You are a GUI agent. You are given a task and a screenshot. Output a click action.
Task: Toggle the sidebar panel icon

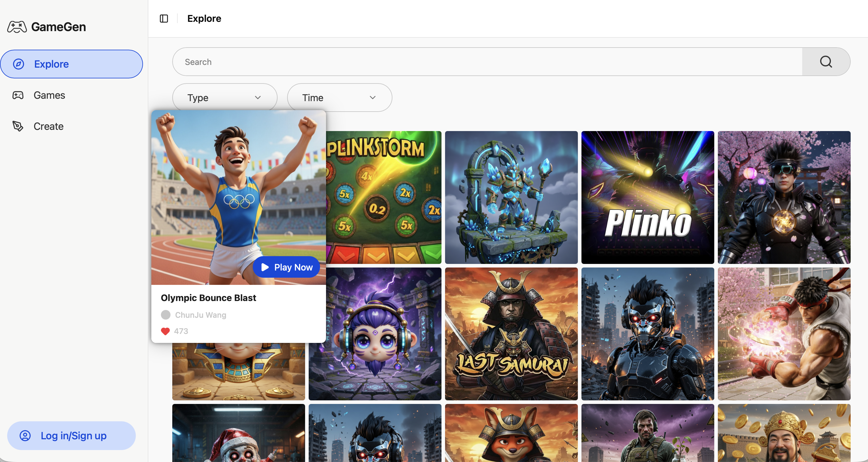point(164,19)
